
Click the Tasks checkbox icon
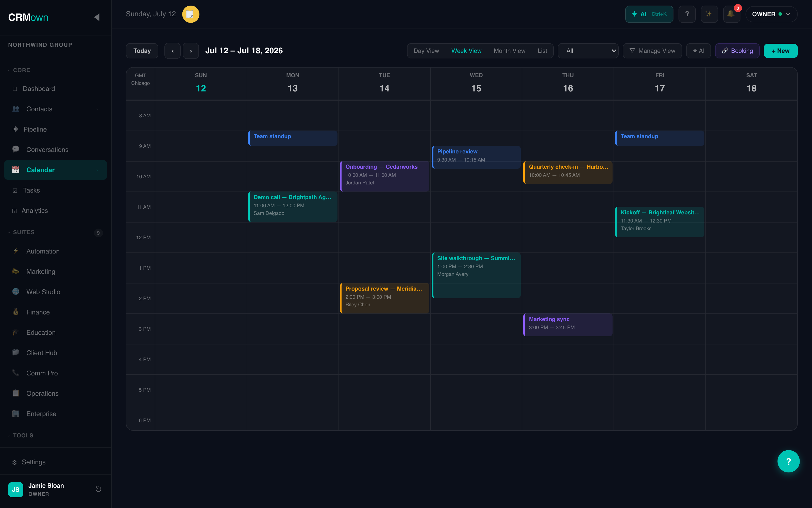pos(15,190)
